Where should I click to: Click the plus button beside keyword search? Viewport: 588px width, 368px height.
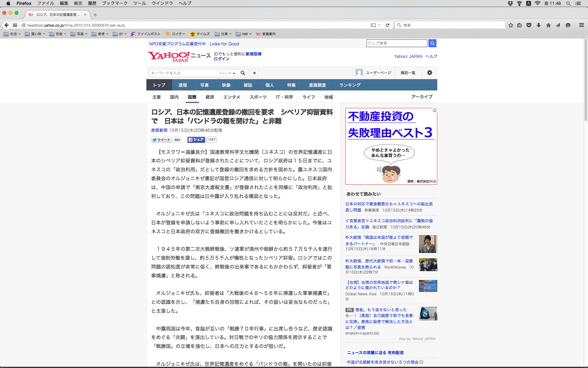pos(254,73)
